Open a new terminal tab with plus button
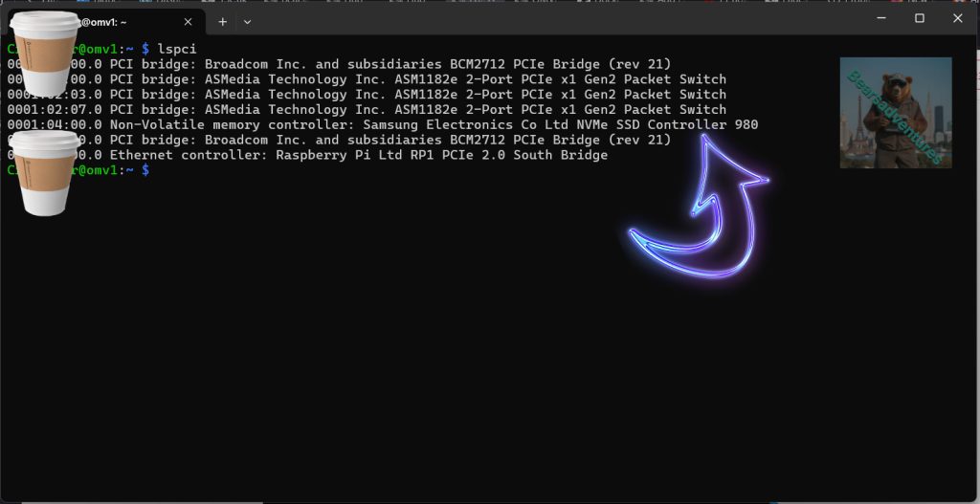Viewport: 980px width, 504px height. click(222, 21)
